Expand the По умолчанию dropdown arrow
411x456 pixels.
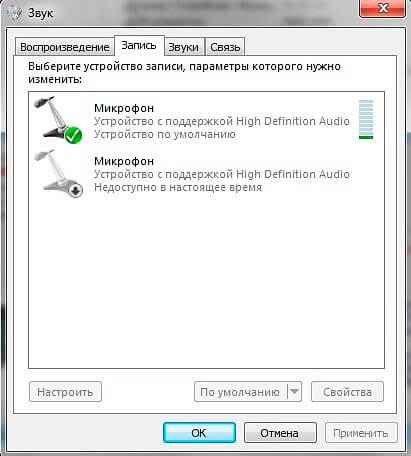click(294, 392)
